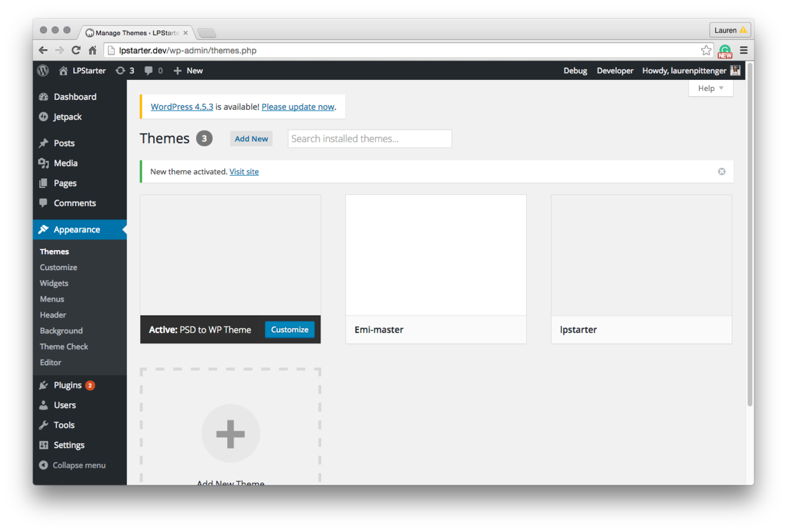Click the WordPress logo in admin bar
Screen dimensions: 787x532
tap(43, 70)
